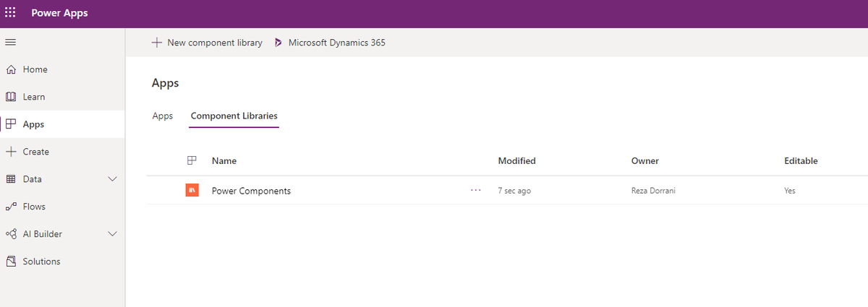Screen dimensions: 868x307
Task: Click the AI Builder icon
Action: pyautogui.click(x=11, y=234)
